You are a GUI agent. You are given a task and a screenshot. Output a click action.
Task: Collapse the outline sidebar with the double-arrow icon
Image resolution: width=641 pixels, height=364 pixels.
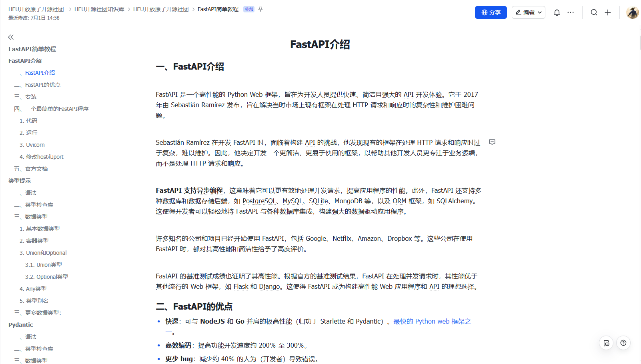11,37
